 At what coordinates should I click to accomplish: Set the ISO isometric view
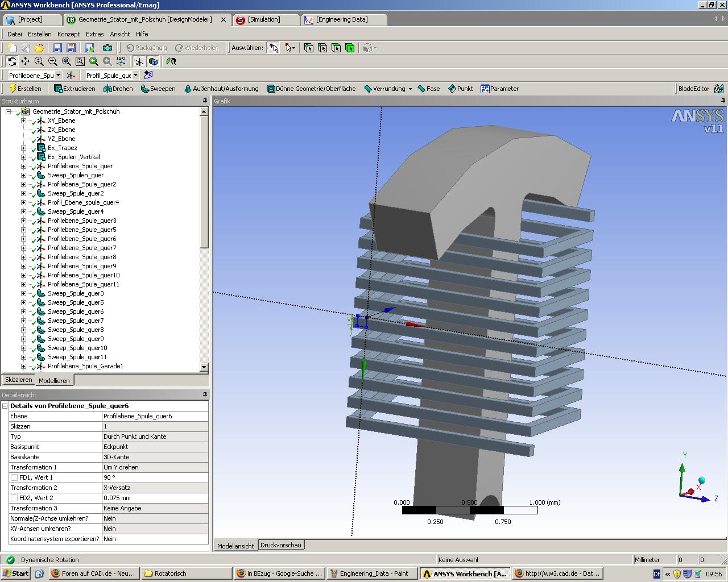121,61
